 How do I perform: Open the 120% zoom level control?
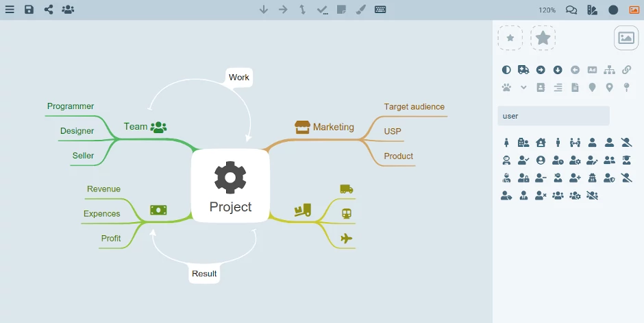click(x=547, y=10)
